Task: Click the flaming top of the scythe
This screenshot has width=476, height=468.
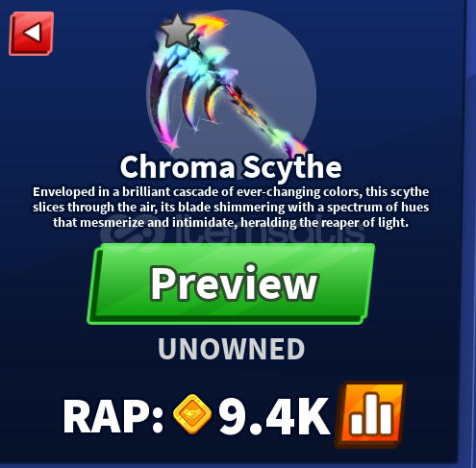Action: (210, 24)
